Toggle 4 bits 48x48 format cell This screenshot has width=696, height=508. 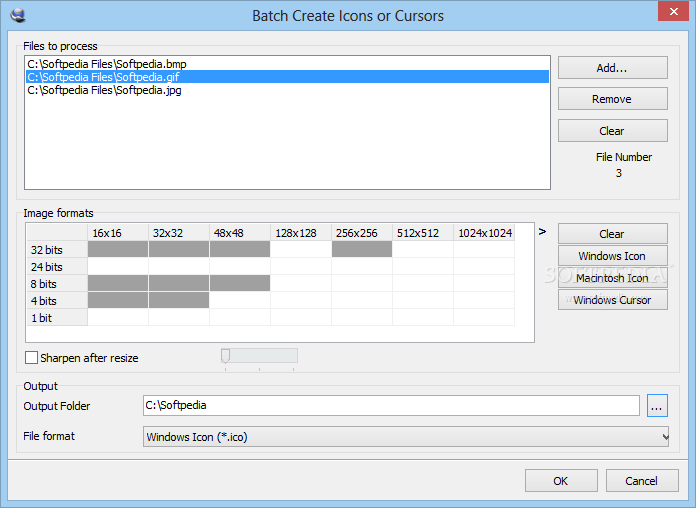240,300
